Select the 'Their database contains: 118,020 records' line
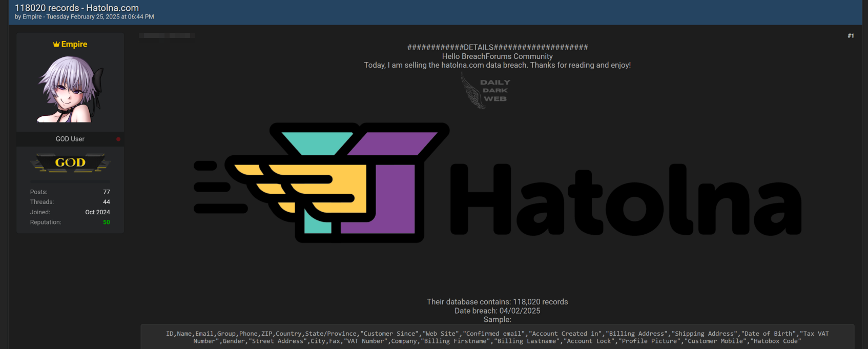Viewport: 868px width, 349px height. pos(498,302)
